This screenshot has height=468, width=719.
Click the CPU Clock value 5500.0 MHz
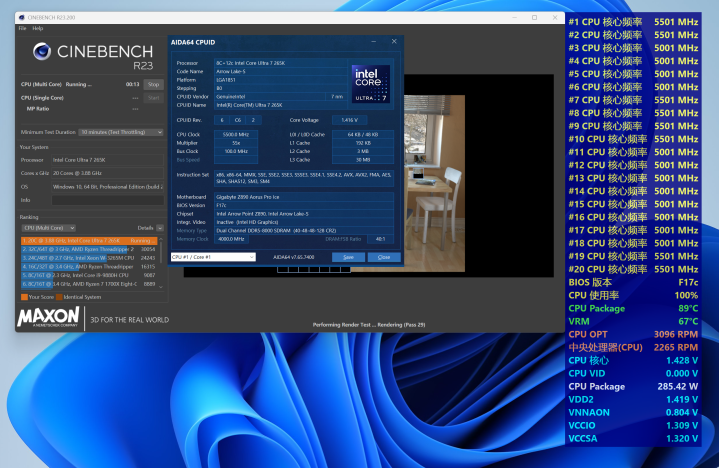coord(236,135)
